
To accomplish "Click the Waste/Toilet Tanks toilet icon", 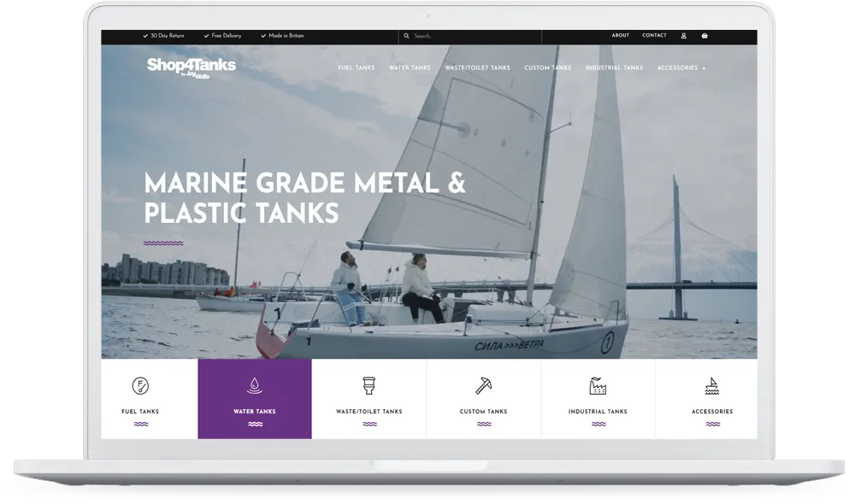I will 369,386.
